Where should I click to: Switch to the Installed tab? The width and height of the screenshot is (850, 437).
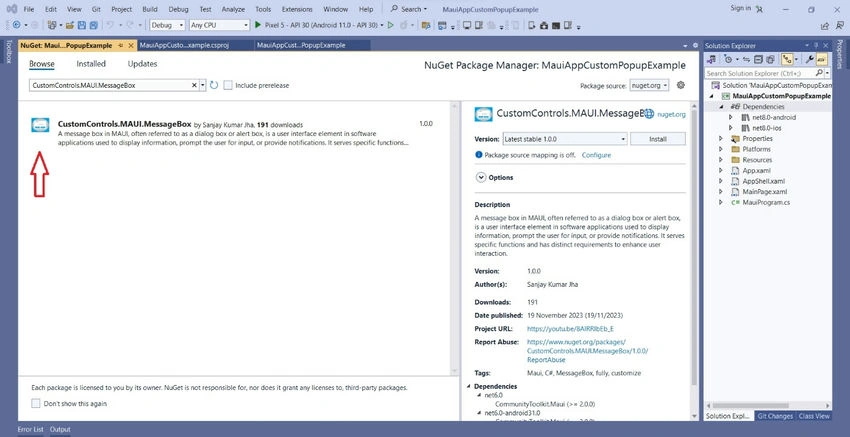click(91, 63)
